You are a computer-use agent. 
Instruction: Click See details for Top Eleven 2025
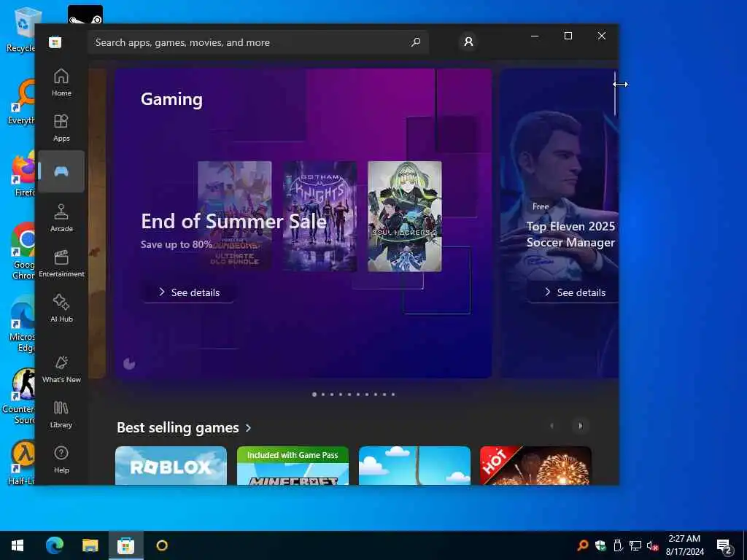point(575,292)
